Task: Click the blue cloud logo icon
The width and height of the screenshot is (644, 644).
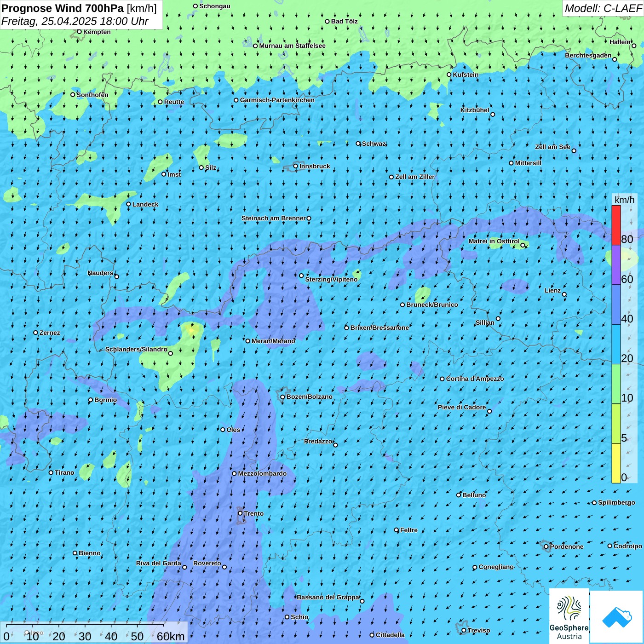Action: pos(617,617)
